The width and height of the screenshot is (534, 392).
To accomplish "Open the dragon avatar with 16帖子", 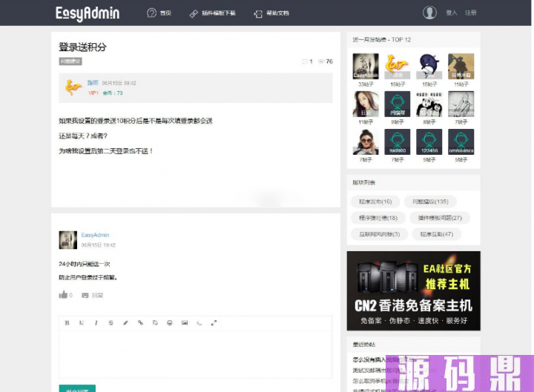I will click(398, 66).
